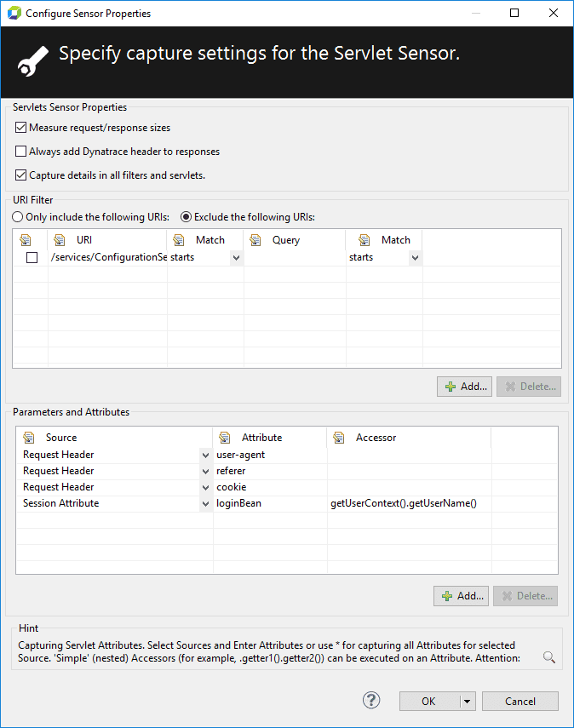Click Add button under URI Filter

click(464, 387)
